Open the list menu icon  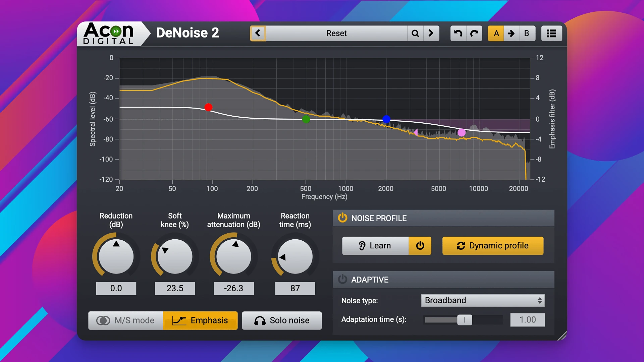click(551, 33)
